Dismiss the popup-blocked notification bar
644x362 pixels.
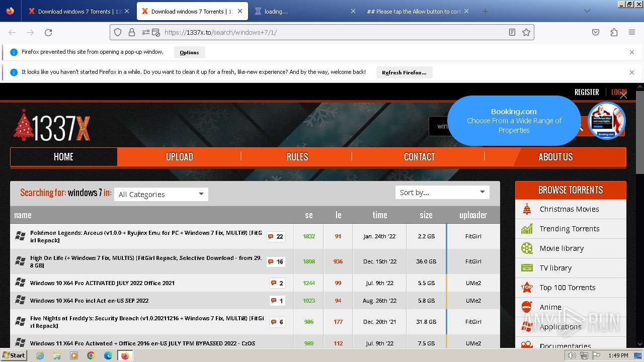point(632,52)
